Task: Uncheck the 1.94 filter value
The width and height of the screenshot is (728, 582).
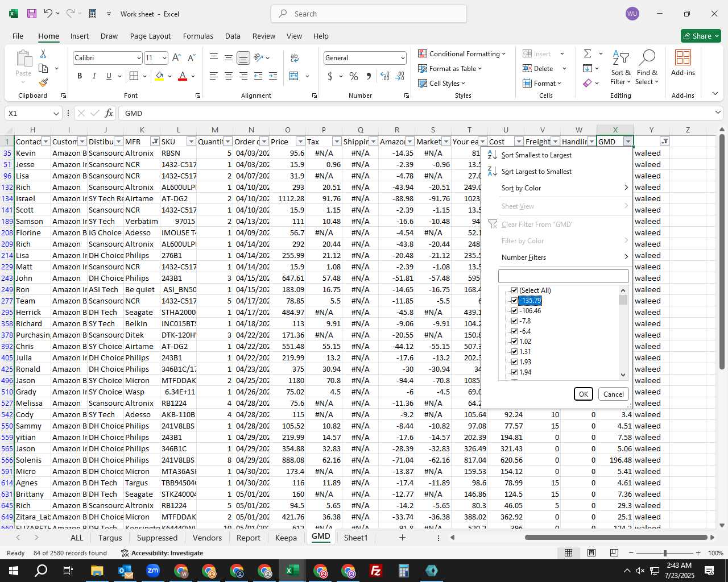Action: tap(514, 372)
